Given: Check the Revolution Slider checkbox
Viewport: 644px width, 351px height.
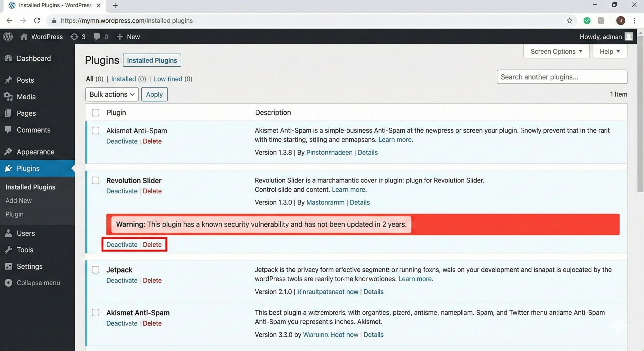Looking at the screenshot, I should [96, 180].
